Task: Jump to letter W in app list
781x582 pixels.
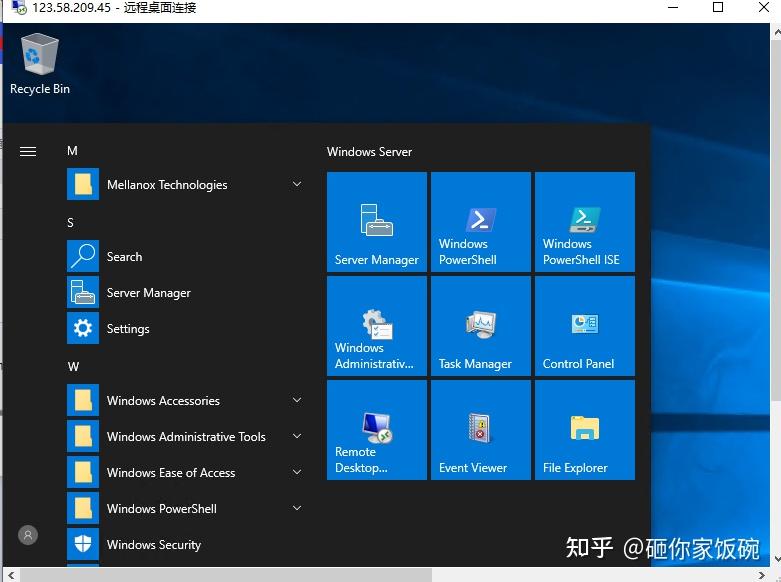Action: [73, 367]
